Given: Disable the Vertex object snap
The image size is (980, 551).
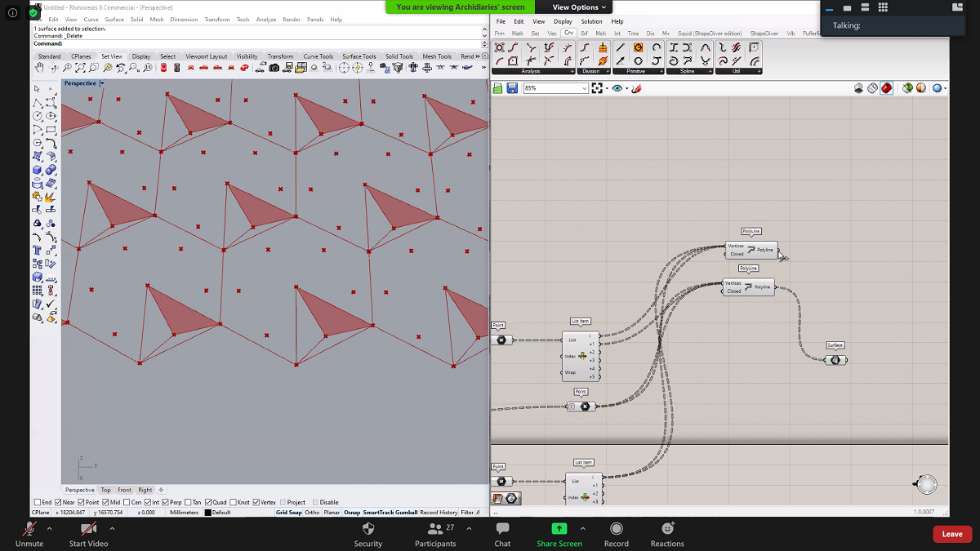Looking at the screenshot, I should [x=256, y=502].
